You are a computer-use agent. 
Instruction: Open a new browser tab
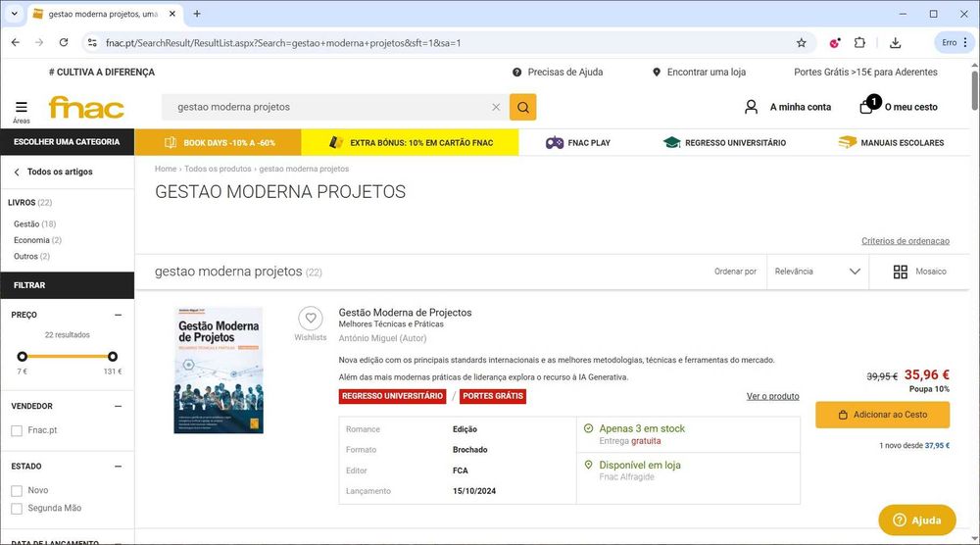[x=197, y=13]
